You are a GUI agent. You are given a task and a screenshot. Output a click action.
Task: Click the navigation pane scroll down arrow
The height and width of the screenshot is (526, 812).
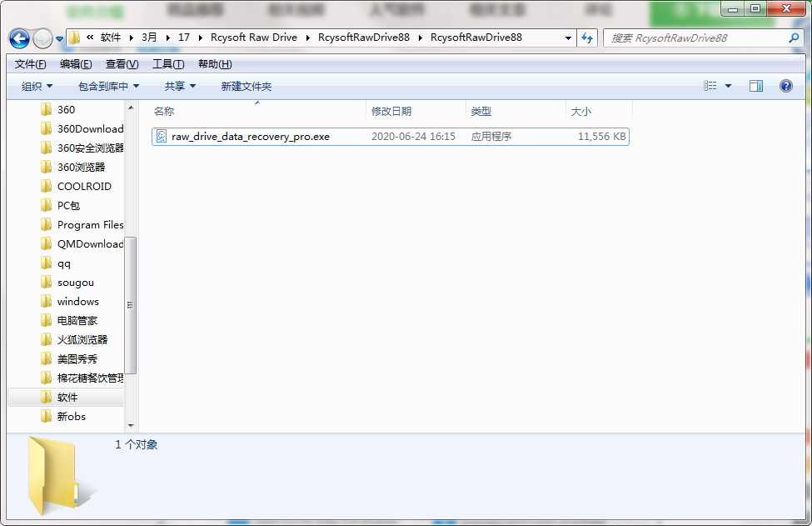(x=131, y=426)
